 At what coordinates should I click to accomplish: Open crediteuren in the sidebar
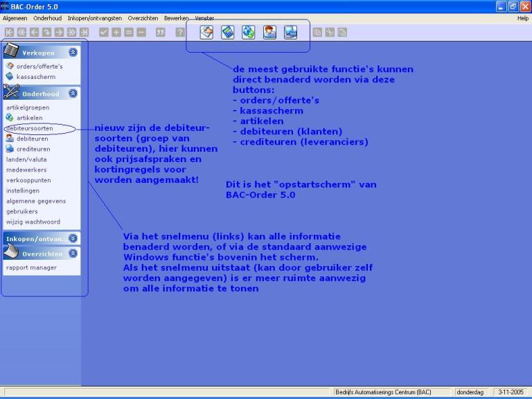[33, 150]
